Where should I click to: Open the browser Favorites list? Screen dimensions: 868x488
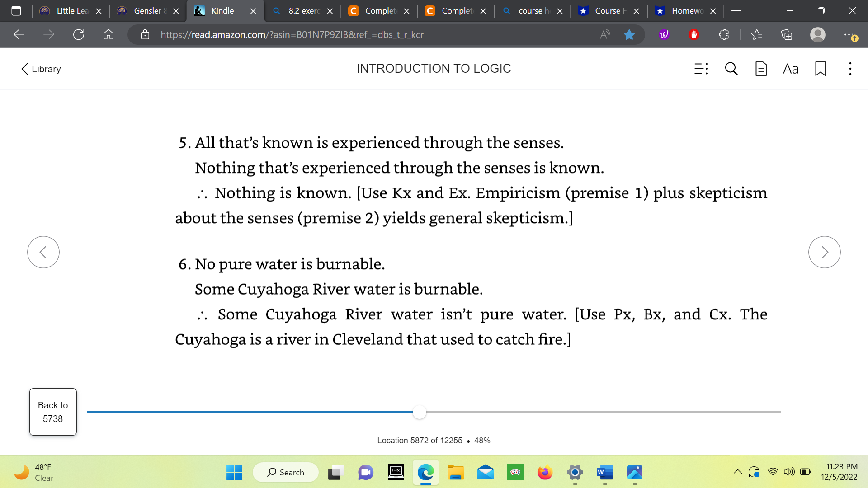coord(757,34)
